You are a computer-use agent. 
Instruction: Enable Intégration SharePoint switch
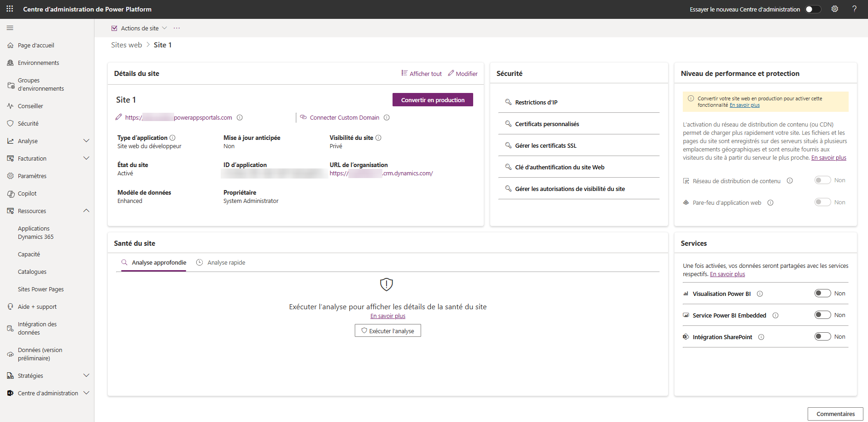[x=822, y=336]
